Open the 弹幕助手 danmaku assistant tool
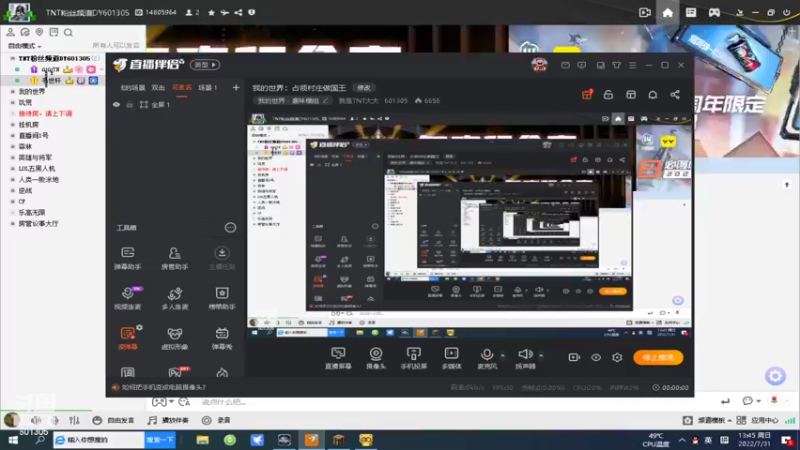Screen dimensions: 800x450 pyautogui.click(x=128, y=258)
